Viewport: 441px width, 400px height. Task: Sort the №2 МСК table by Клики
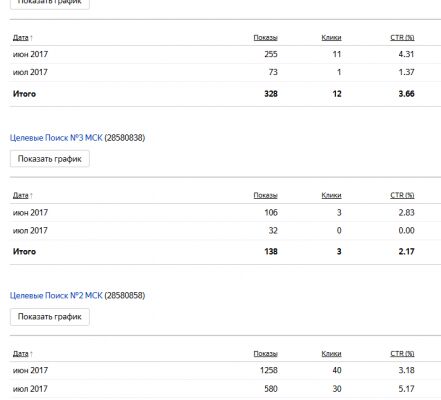pyautogui.click(x=331, y=354)
